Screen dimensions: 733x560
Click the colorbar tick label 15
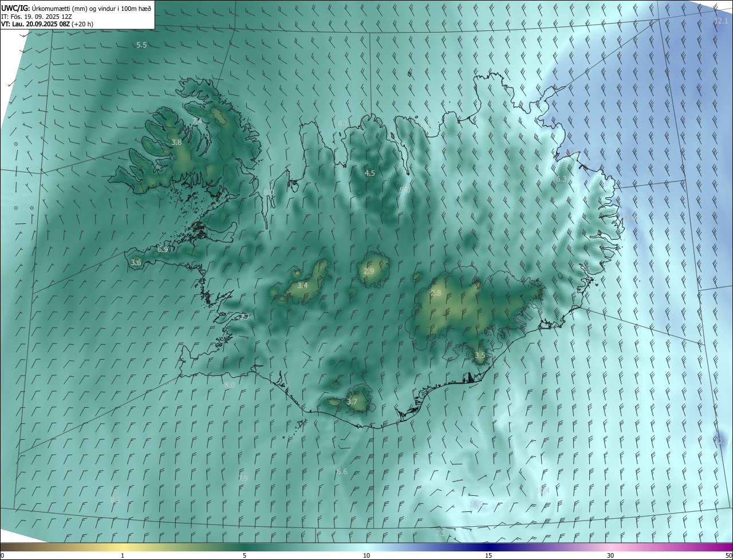pyautogui.click(x=488, y=555)
